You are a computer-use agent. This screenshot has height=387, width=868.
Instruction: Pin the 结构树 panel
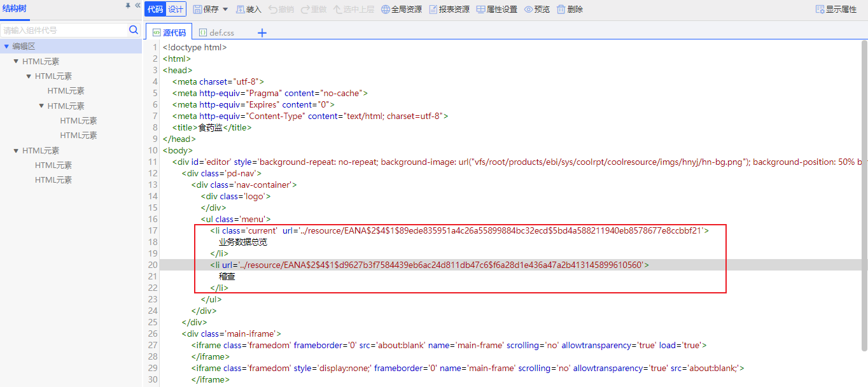pyautogui.click(x=128, y=6)
